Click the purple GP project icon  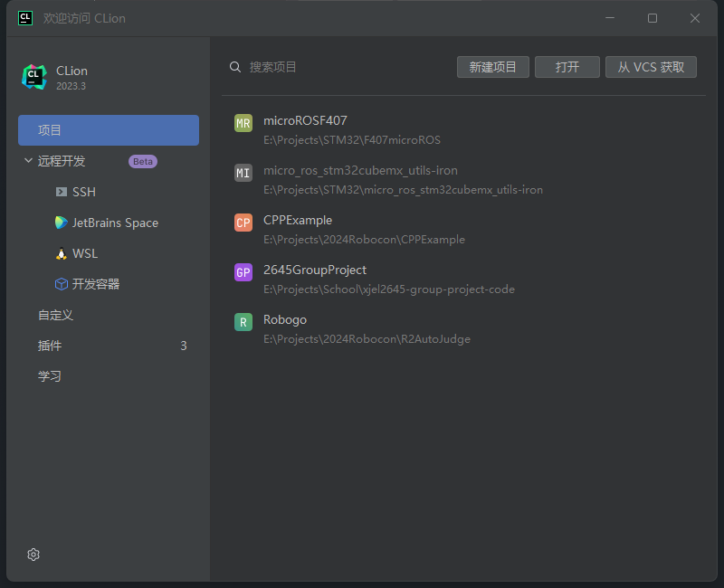pyautogui.click(x=243, y=272)
